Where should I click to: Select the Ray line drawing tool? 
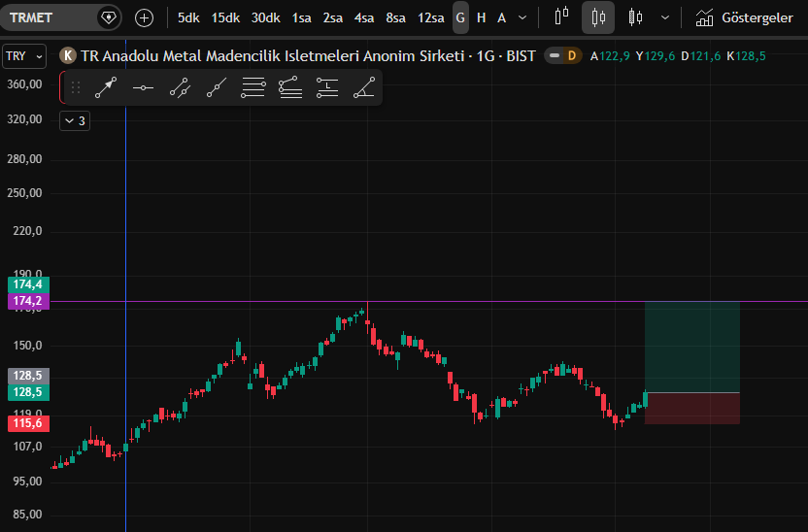[x=217, y=87]
